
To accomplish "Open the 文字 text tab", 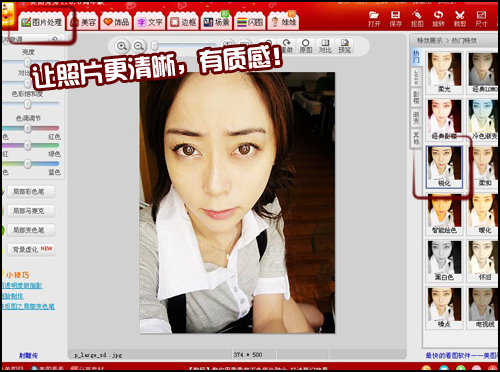I will 150,22.
